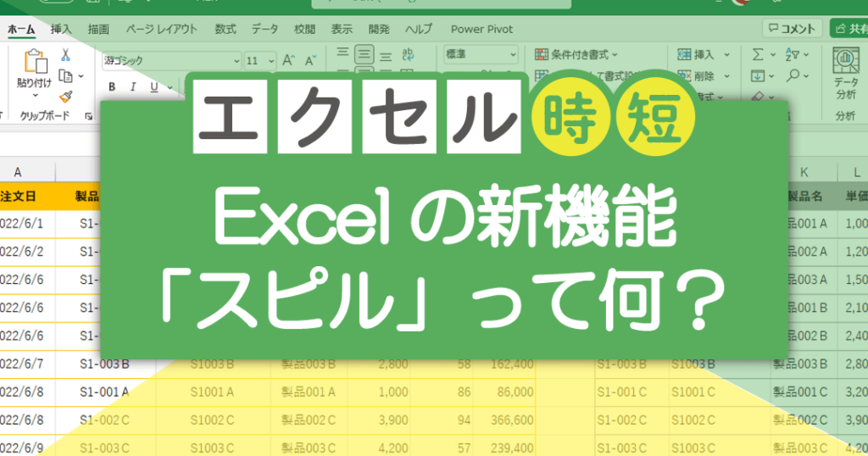Toggle Italic formatting

coord(133,87)
